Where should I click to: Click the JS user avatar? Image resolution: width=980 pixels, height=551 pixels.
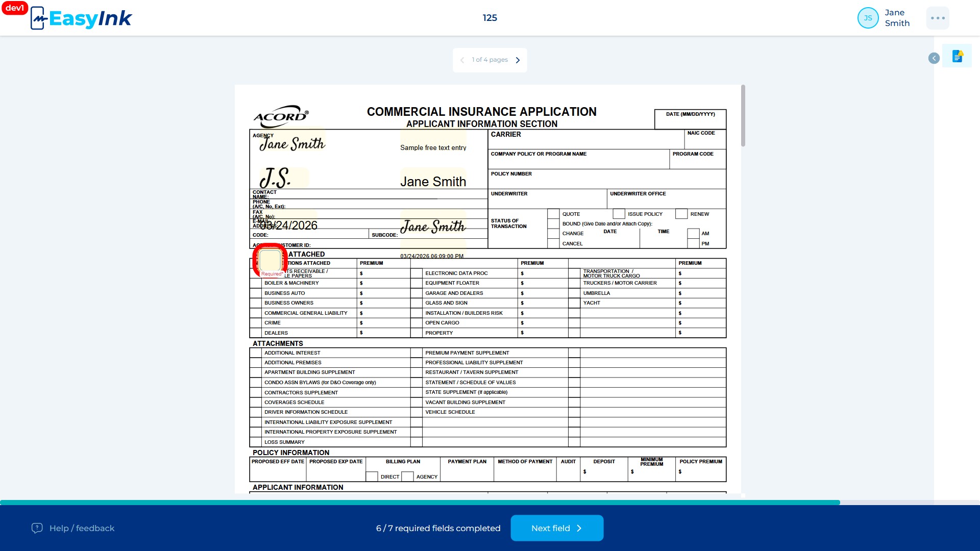pos(868,18)
